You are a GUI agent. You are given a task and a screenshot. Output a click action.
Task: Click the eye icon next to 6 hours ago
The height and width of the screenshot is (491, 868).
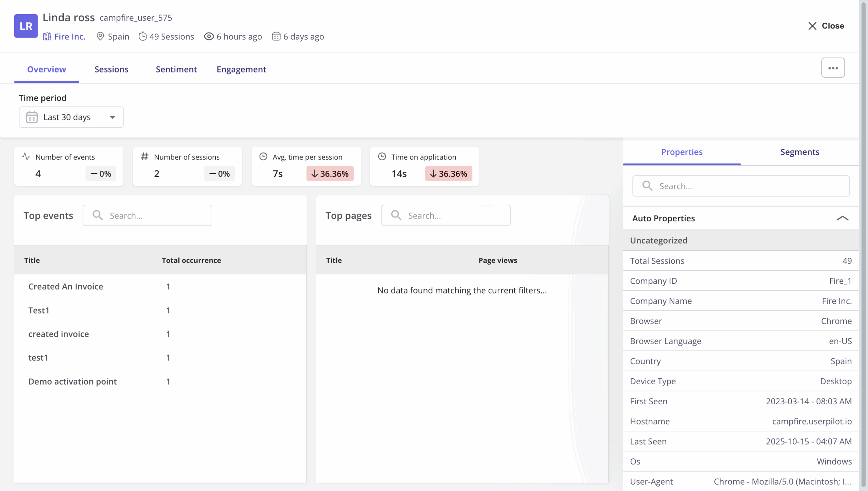point(208,36)
